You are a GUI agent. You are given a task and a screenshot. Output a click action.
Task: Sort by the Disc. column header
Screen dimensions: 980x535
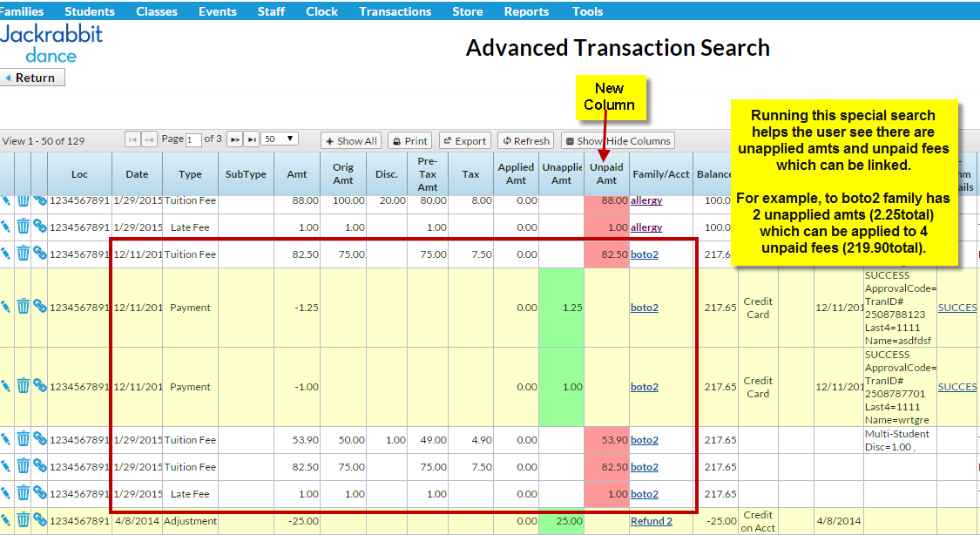(387, 174)
